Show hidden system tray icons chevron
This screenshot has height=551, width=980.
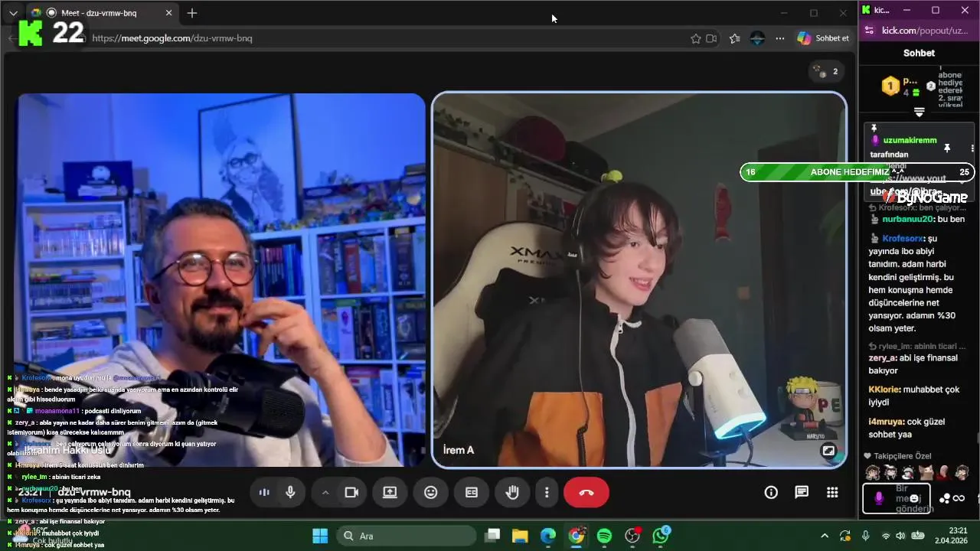825,536
